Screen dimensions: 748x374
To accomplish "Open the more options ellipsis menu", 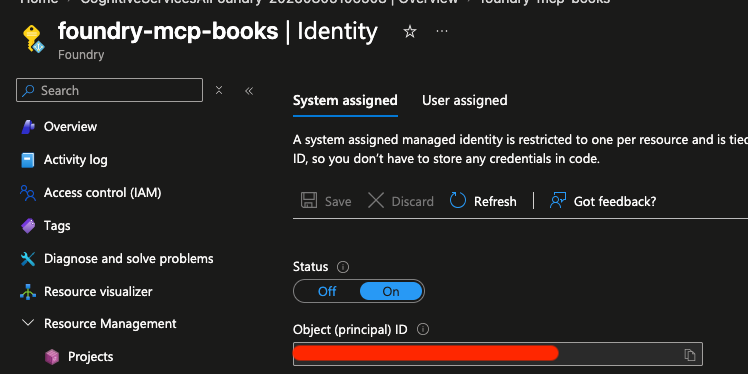I will [x=442, y=31].
